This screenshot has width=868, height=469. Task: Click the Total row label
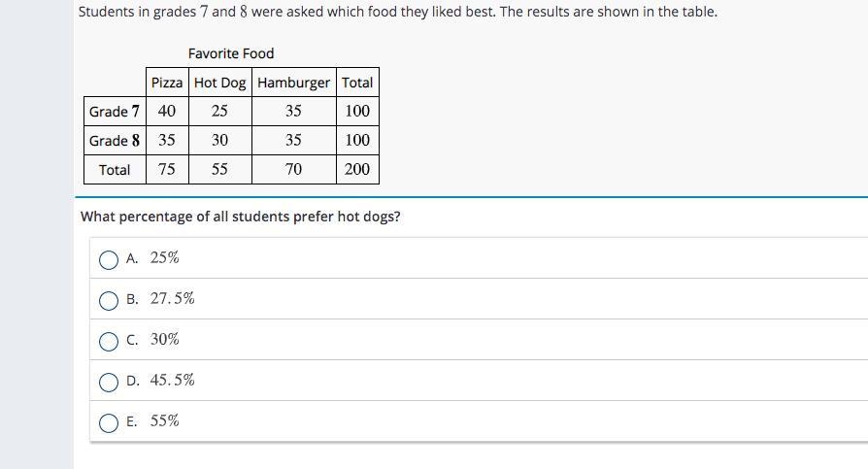pos(115,170)
